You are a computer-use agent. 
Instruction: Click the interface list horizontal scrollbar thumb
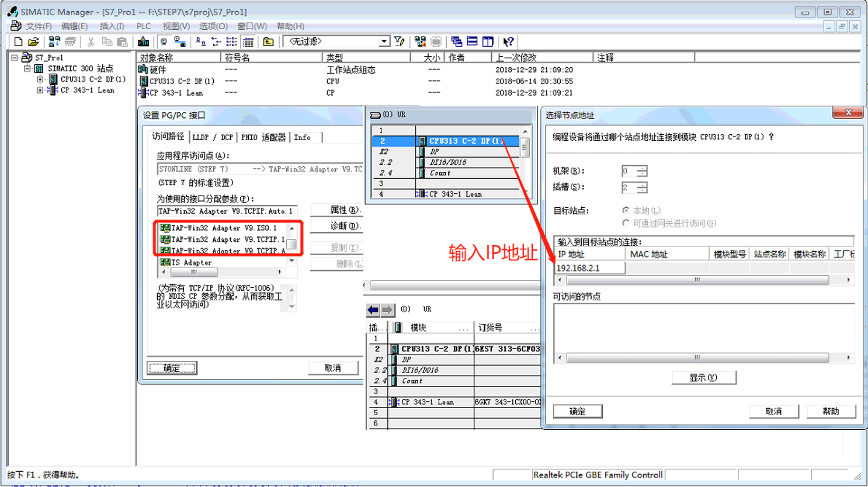click(x=194, y=272)
